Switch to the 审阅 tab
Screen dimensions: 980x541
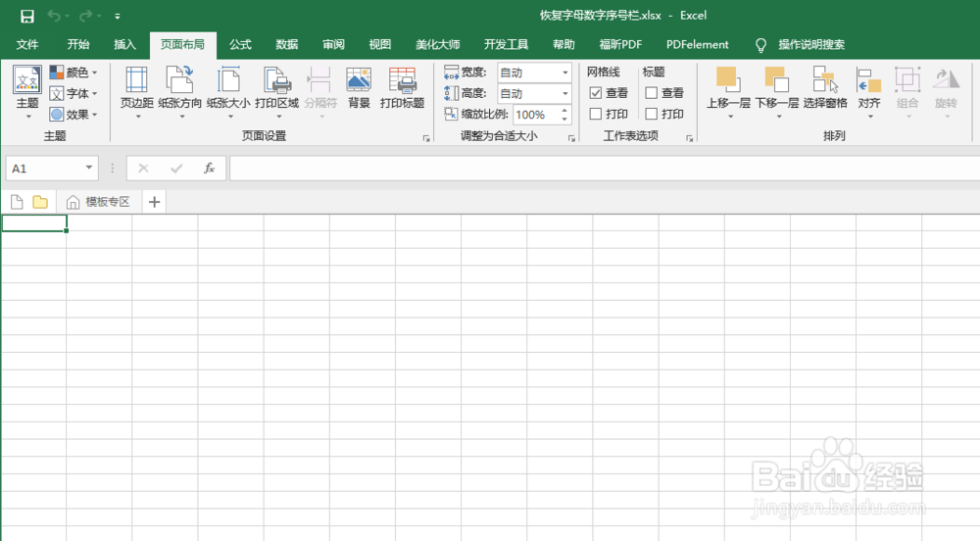[x=334, y=44]
